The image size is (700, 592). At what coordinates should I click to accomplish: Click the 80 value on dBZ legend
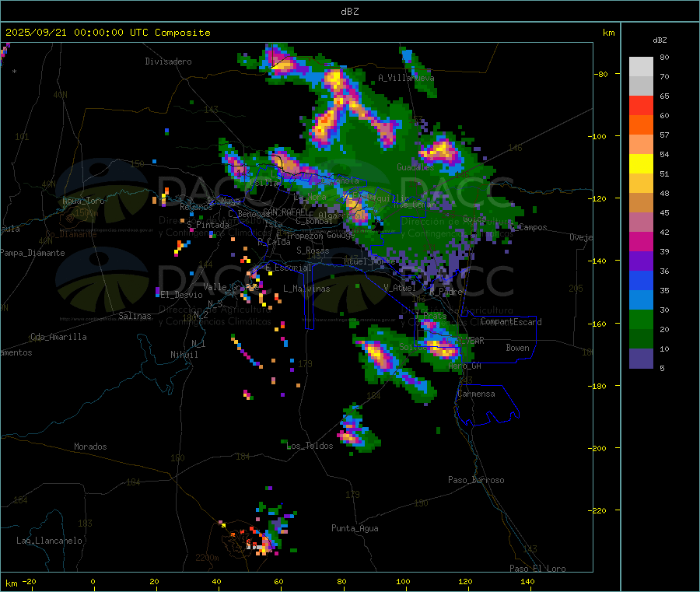coord(664,57)
